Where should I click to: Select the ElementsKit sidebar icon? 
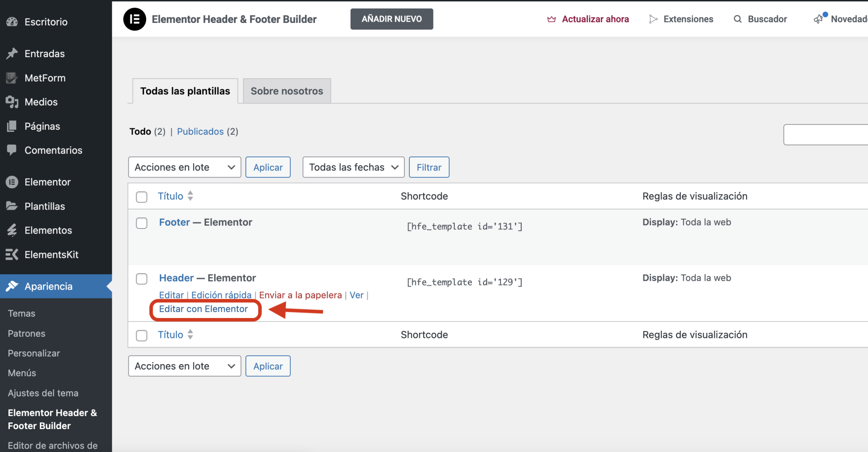click(12, 254)
